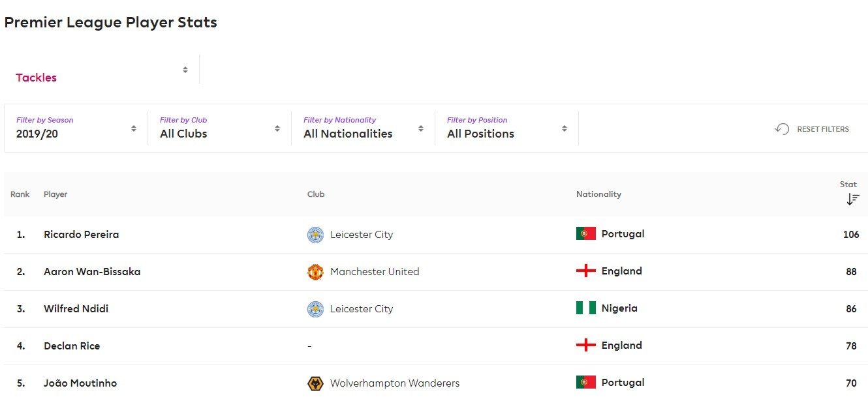This screenshot has height=399, width=868.
Task: Go to Declan Rice's player page
Action: click(72, 346)
